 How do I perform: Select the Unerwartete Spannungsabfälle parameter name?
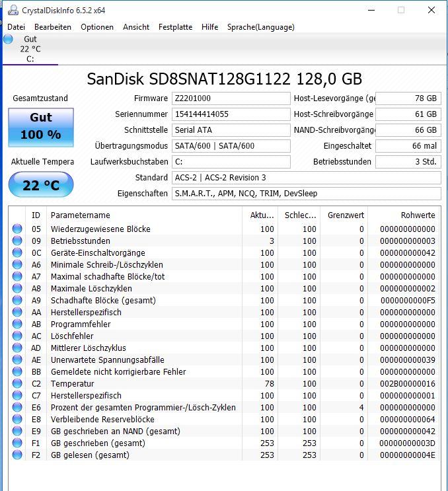(108, 359)
